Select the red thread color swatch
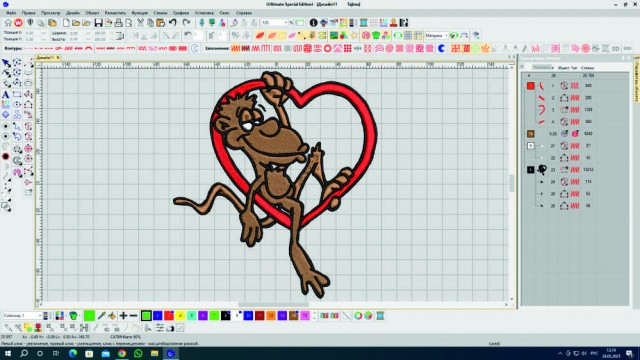The height and width of the screenshot is (360, 640). pyautogui.click(x=169, y=316)
